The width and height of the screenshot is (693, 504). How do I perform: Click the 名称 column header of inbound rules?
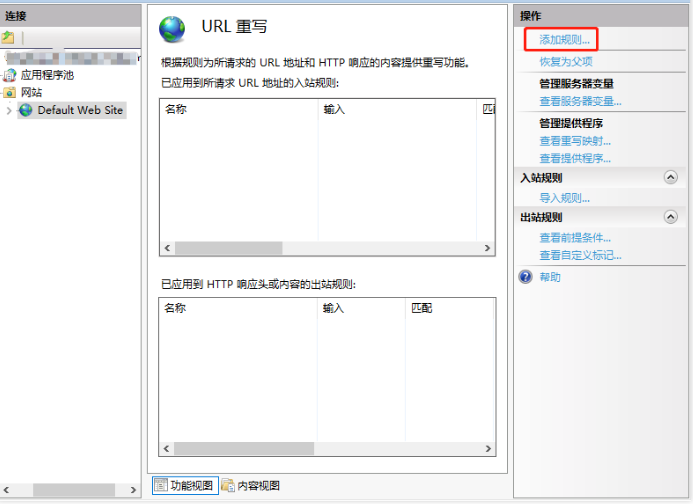(x=176, y=109)
